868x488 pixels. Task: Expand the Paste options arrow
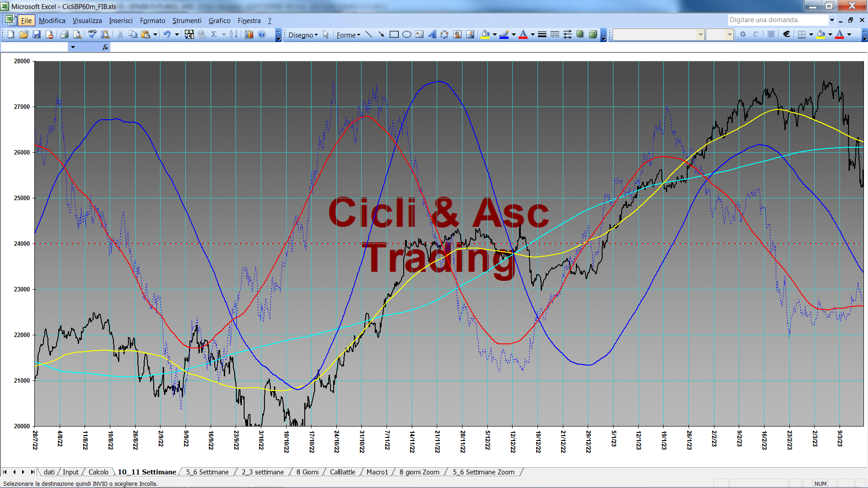pos(155,34)
